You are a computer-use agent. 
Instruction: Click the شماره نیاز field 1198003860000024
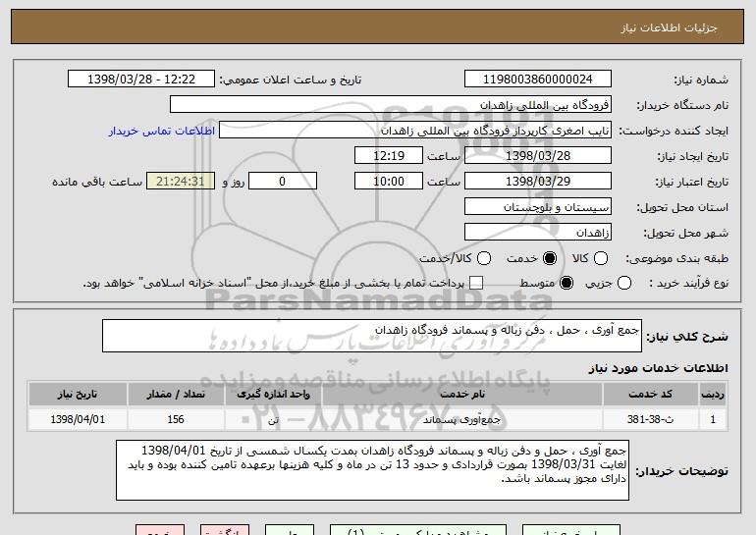coord(538,80)
